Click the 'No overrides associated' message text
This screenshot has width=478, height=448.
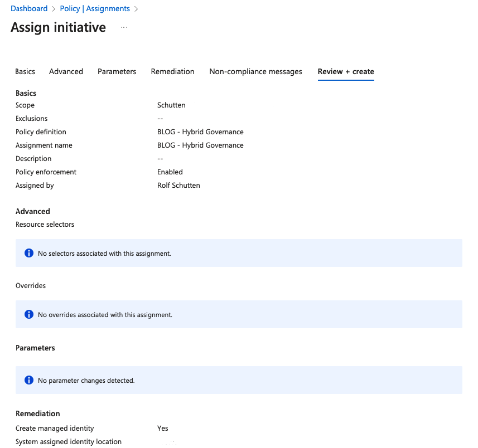105,315
